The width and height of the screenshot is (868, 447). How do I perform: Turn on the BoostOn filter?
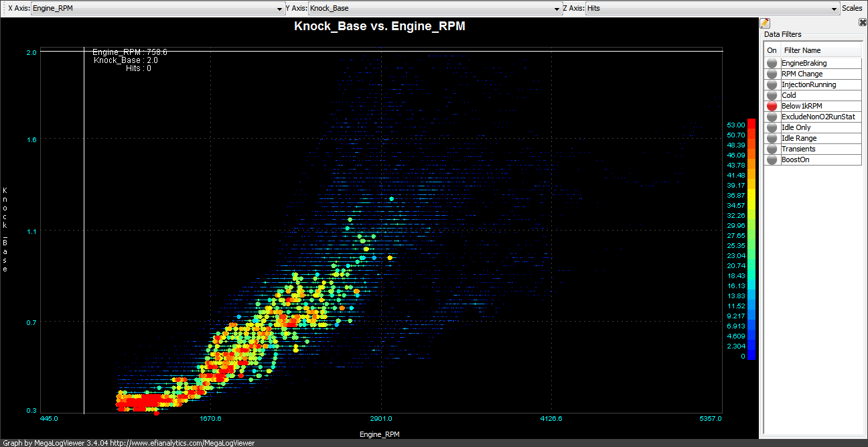click(x=772, y=159)
